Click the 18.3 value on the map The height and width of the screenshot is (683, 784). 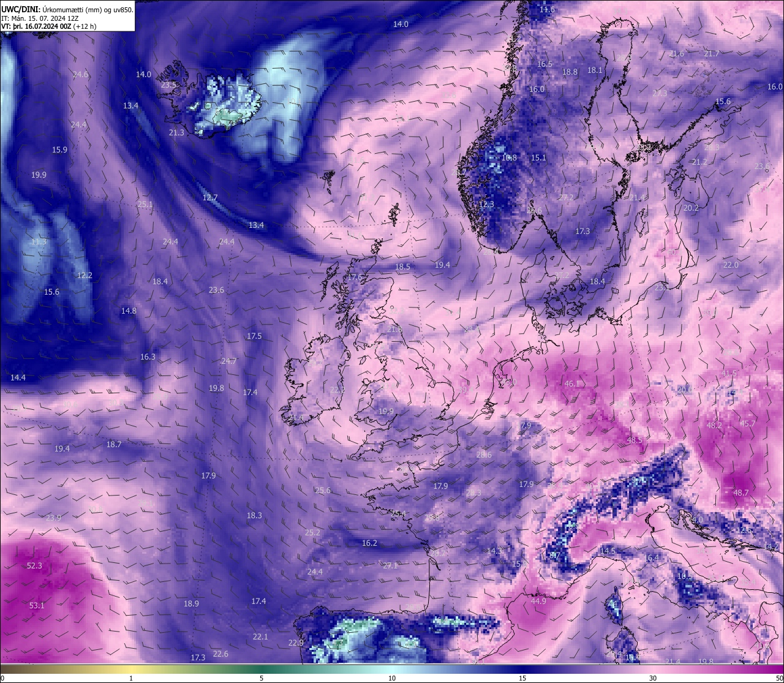(x=254, y=515)
